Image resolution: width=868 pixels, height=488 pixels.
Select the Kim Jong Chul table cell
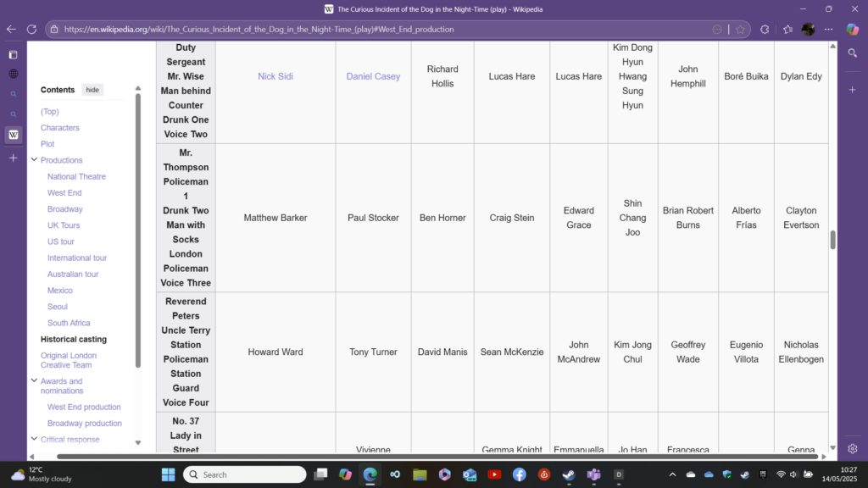[632, 352]
